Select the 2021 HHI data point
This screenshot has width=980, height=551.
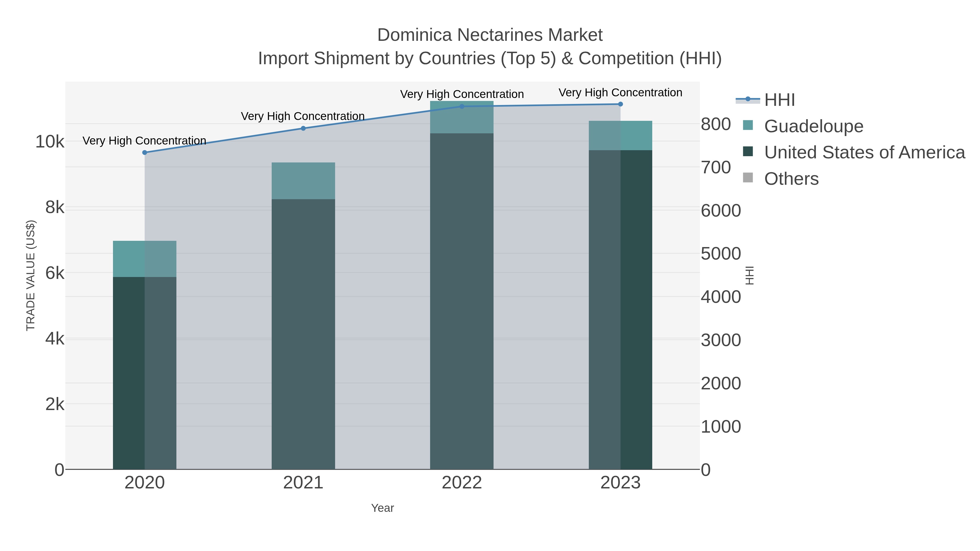coord(303,128)
